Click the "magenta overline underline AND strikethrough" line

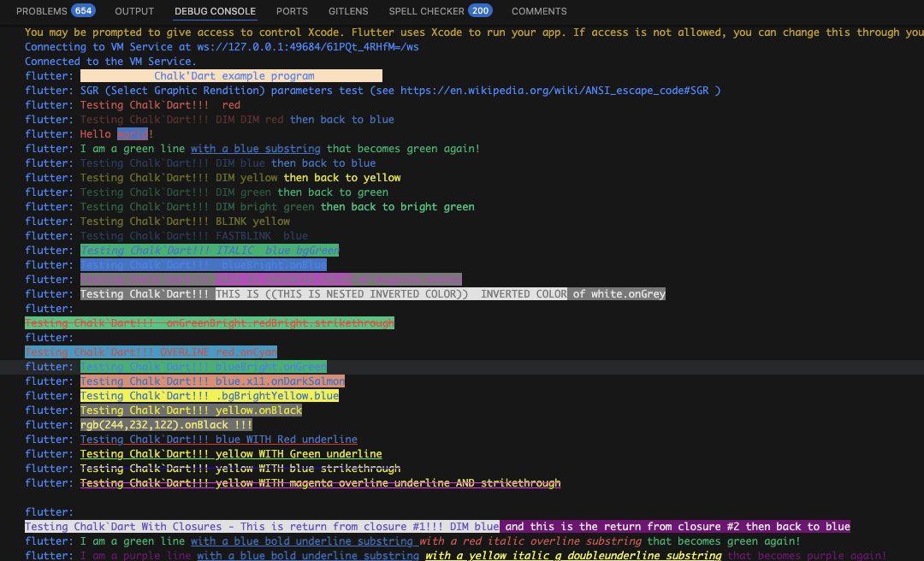pos(321,482)
